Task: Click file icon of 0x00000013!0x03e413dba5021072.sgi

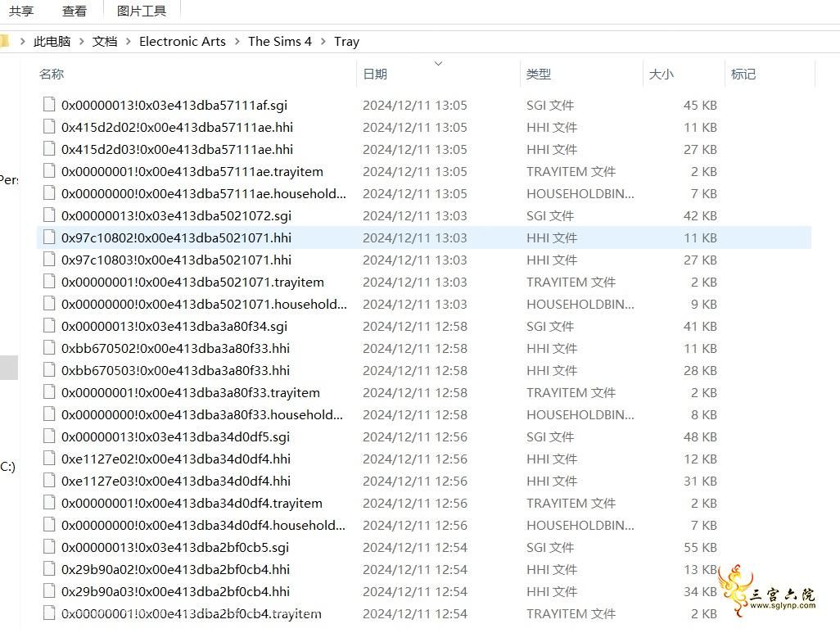Action: click(49, 215)
